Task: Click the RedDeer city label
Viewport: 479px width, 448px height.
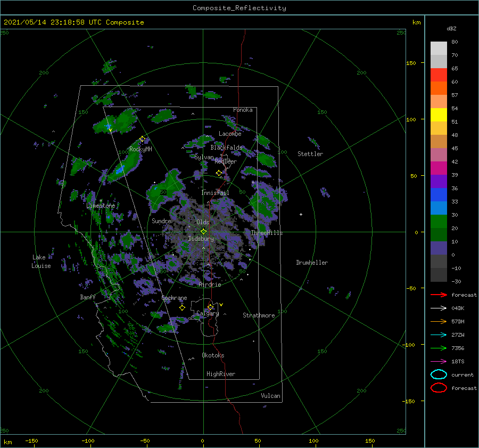Action: (x=226, y=161)
